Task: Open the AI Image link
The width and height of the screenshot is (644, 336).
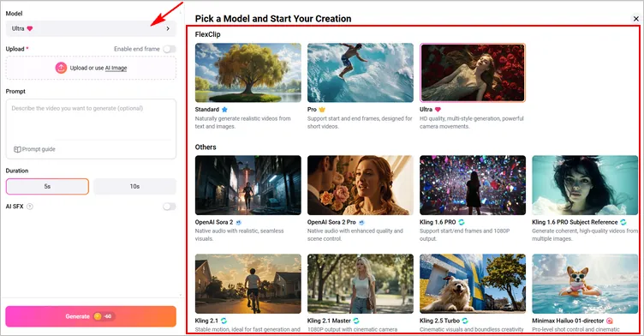Action: coord(116,68)
